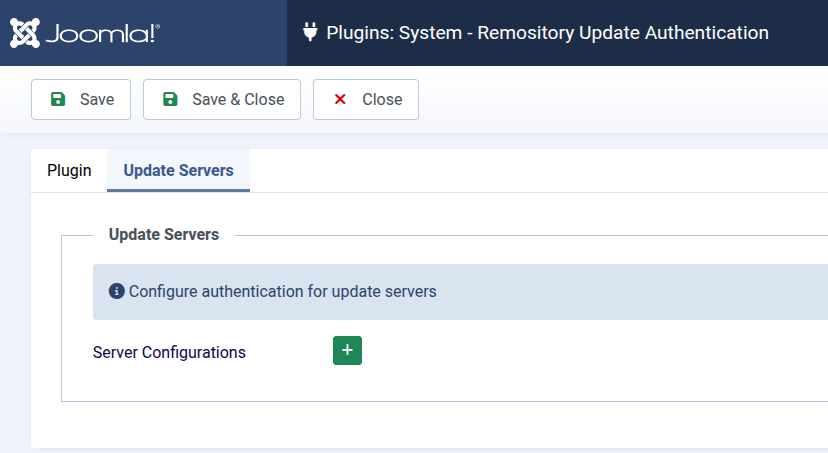Image resolution: width=828 pixels, height=453 pixels.
Task: Click blank space right of the plus button
Action: 580,351
